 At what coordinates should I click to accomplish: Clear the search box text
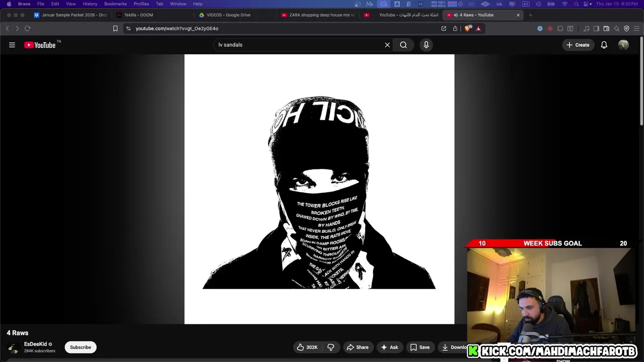(387, 45)
